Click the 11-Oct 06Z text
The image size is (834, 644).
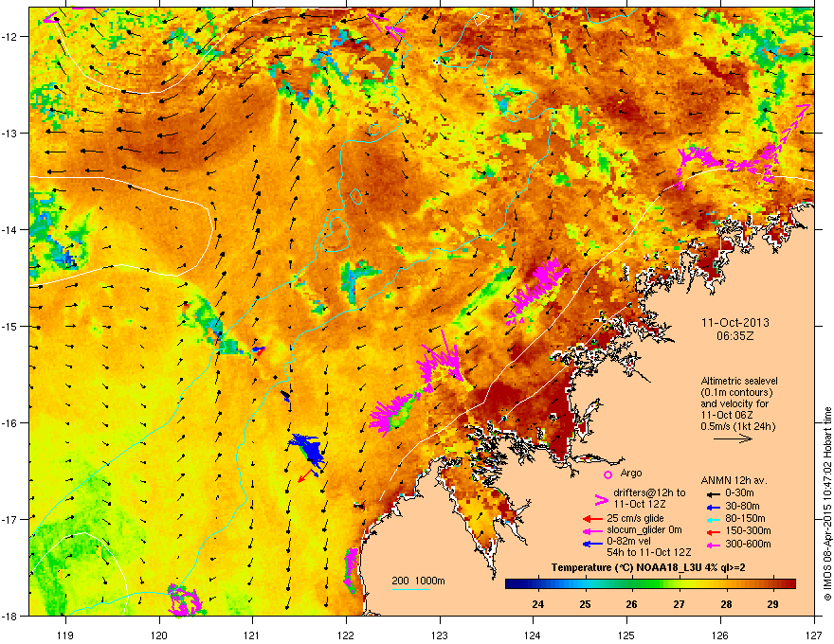727,416
